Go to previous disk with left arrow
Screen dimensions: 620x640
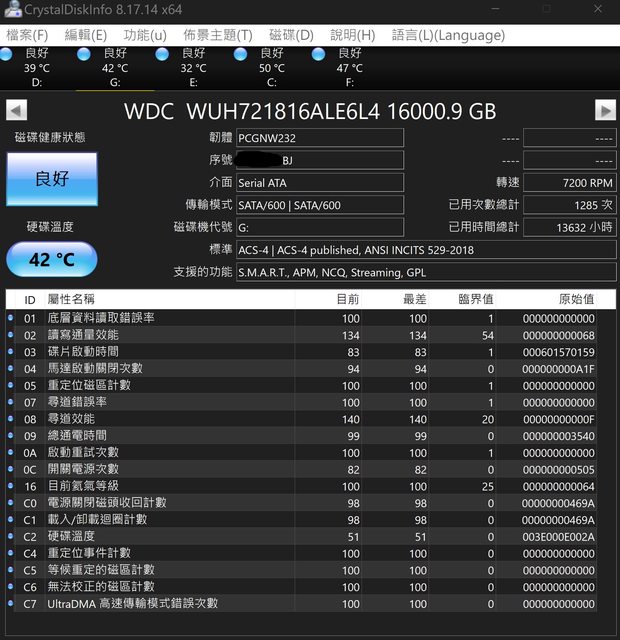coord(16,111)
